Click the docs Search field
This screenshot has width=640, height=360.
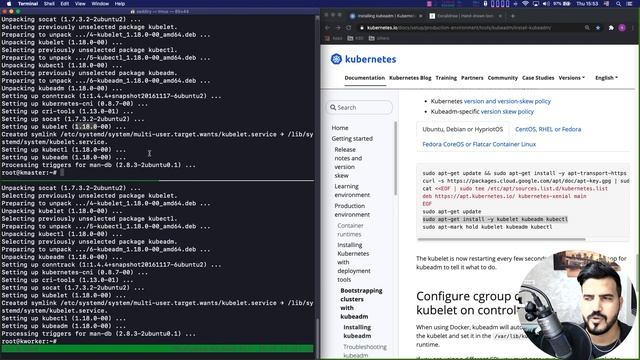click(x=360, y=107)
